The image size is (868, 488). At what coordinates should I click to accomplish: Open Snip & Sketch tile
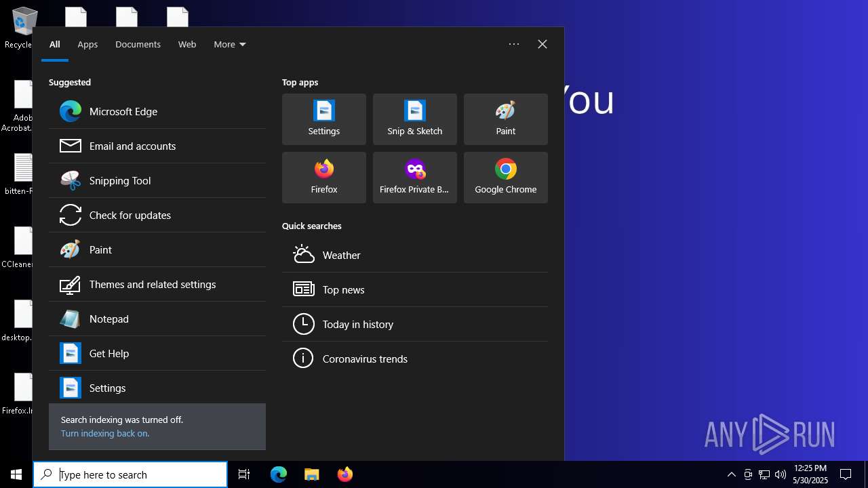point(415,119)
